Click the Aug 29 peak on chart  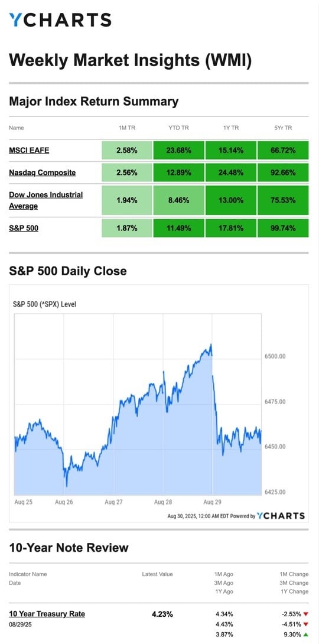[x=211, y=346]
